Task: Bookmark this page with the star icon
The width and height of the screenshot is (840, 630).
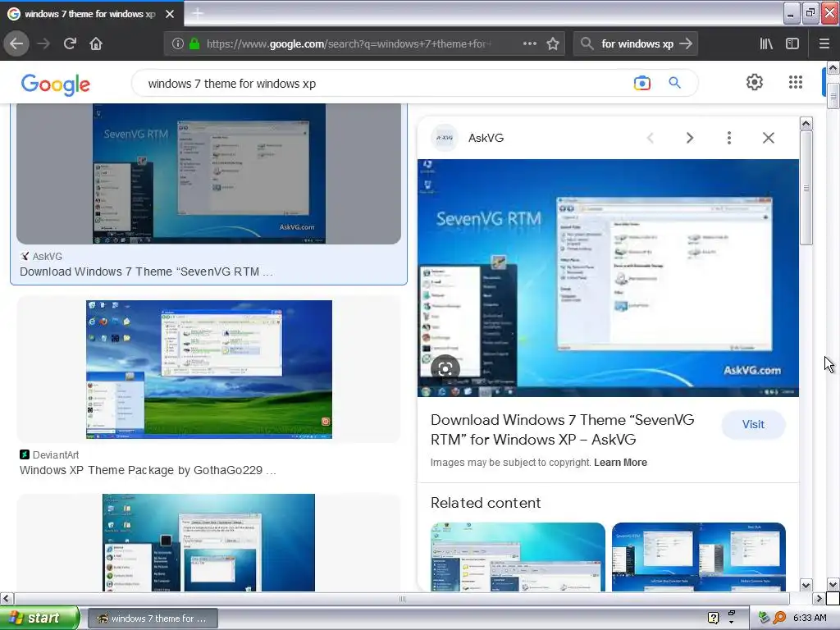Action: (553, 44)
